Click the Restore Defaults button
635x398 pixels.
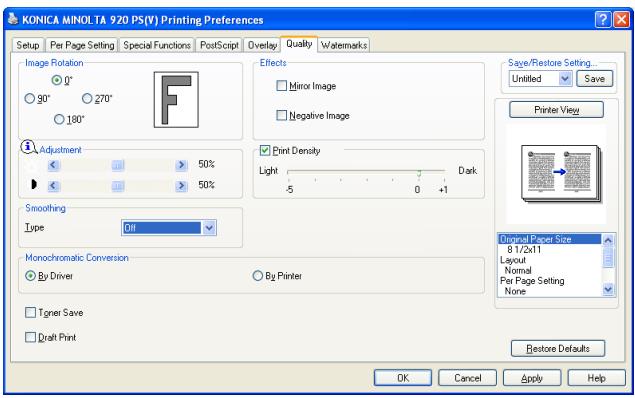pos(558,349)
